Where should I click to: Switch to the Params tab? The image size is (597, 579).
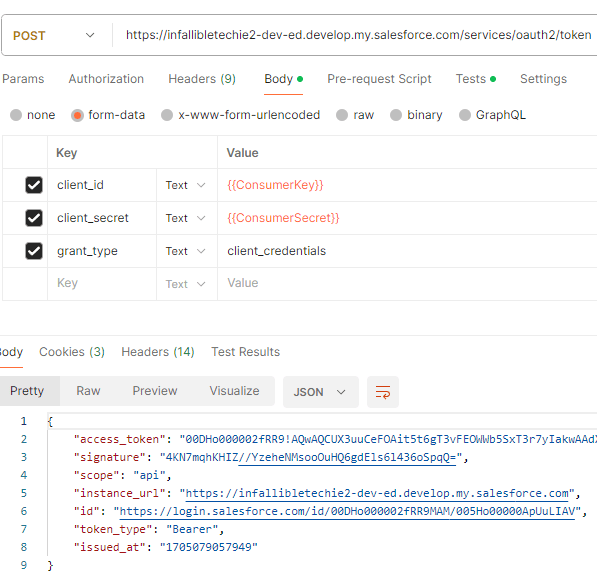(x=23, y=79)
